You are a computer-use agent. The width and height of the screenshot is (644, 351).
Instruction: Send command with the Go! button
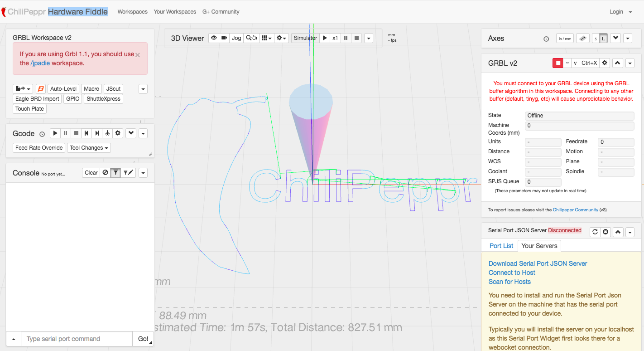(143, 339)
